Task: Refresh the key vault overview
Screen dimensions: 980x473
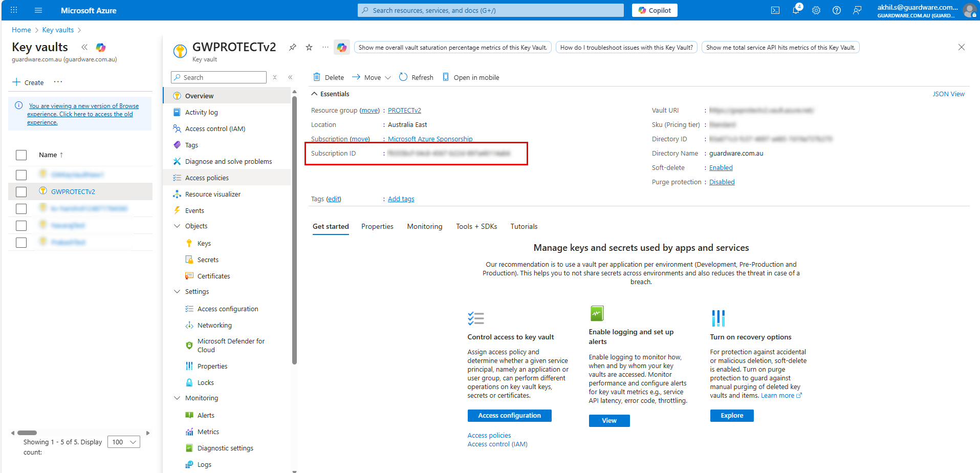Action: point(416,77)
